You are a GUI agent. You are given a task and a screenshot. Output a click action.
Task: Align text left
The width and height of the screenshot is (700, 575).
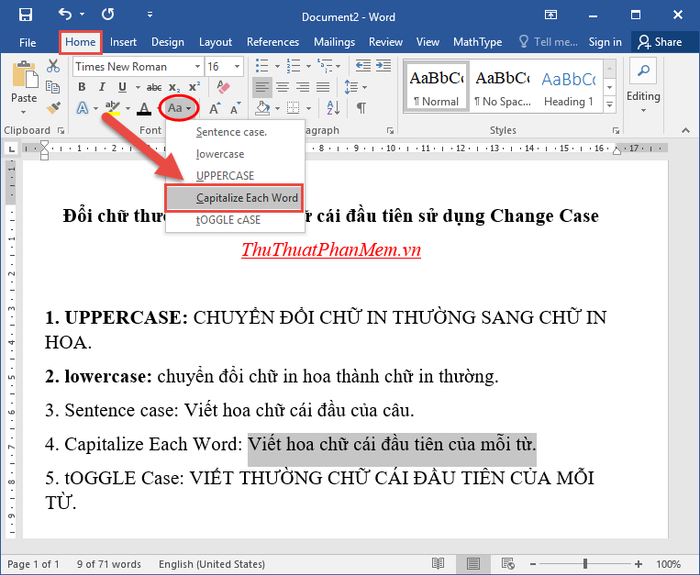(x=262, y=87)
